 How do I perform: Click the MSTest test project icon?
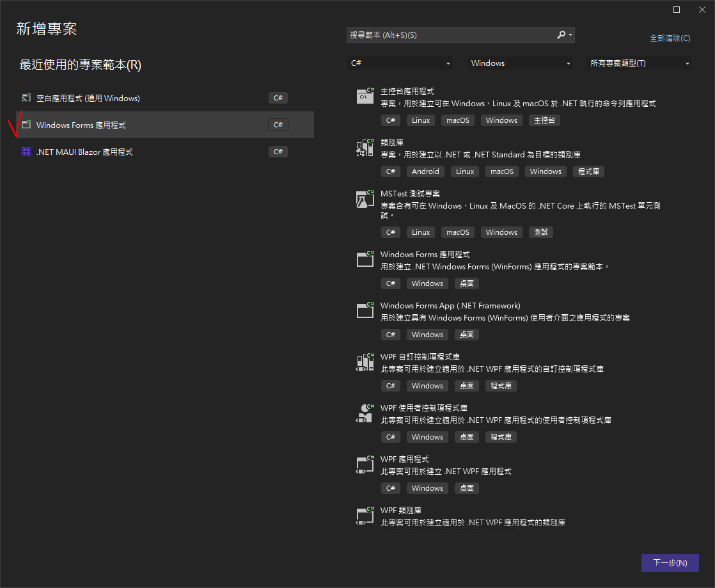tap(365, 199)
